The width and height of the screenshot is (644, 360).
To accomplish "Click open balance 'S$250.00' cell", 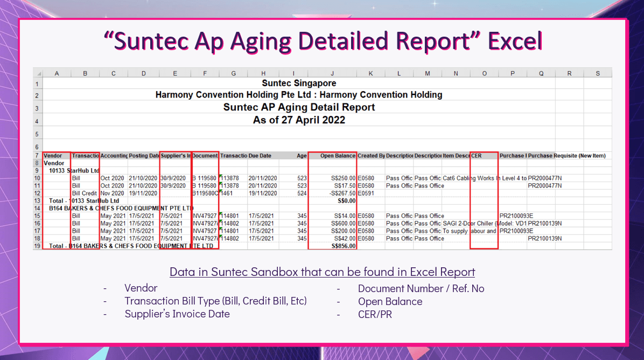I will pyautogui.click(x=345, y=178).
